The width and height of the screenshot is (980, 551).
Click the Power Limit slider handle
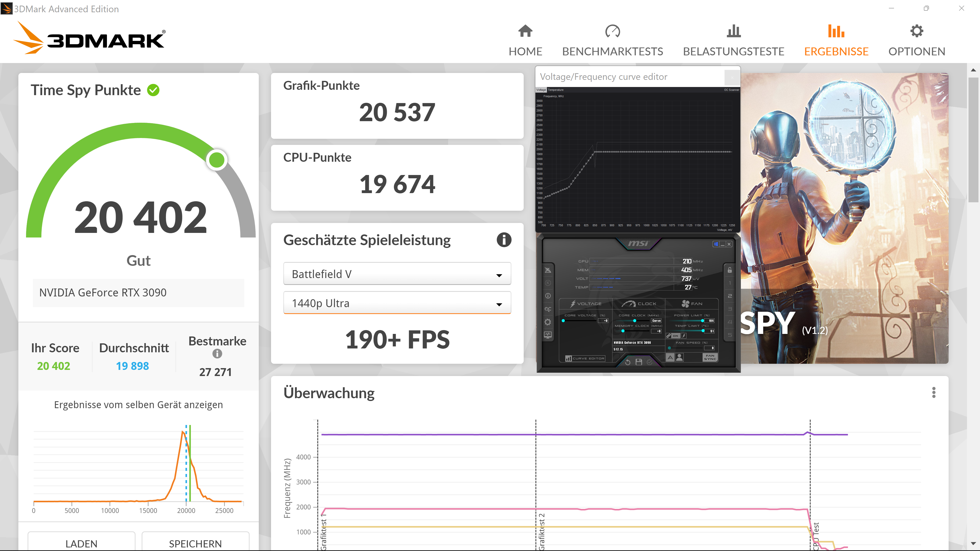(x=702, y=321)
